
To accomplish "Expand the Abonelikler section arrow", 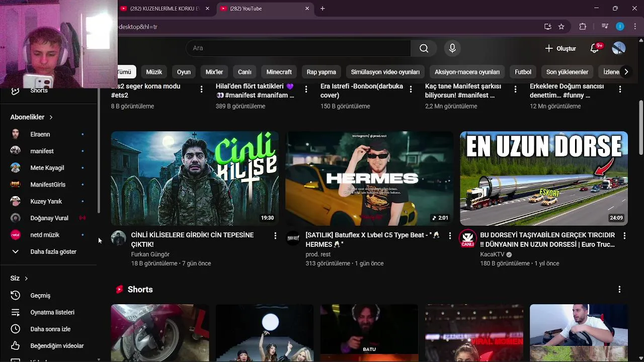I will 51,117.
